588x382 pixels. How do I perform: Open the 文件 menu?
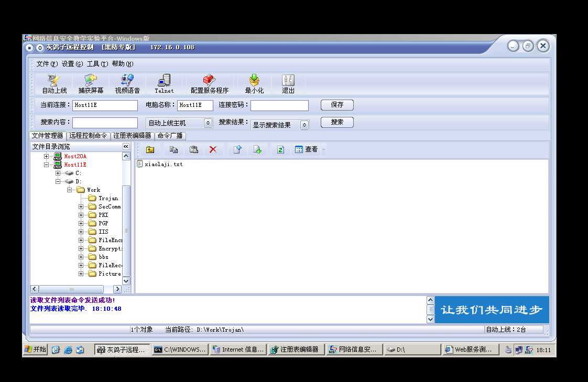pyautogui.click(x=47, y=64)
